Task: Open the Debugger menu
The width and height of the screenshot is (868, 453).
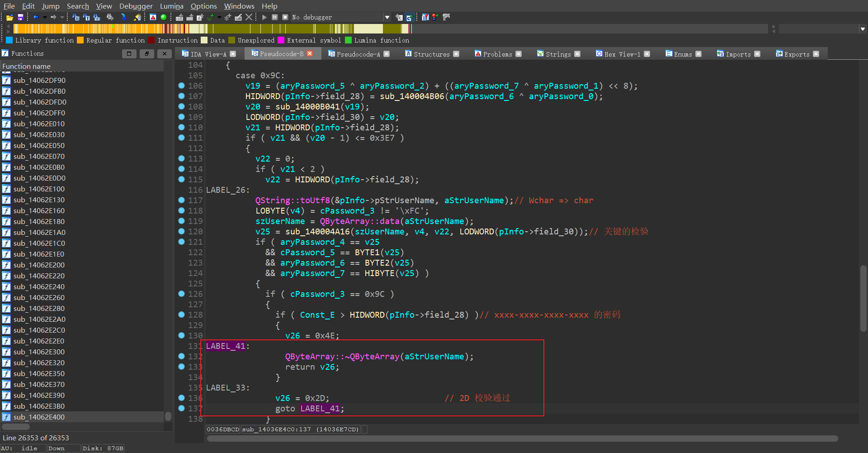Action: click(136, 6)
